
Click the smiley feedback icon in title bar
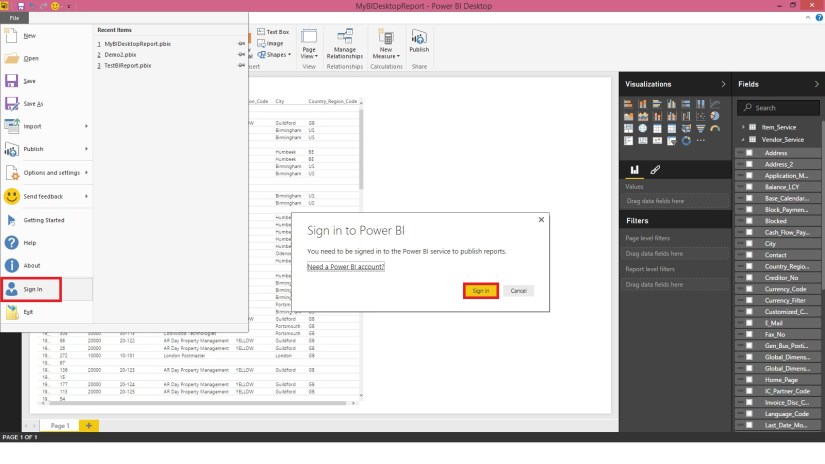pyautogui.click(x=55, y=6)
